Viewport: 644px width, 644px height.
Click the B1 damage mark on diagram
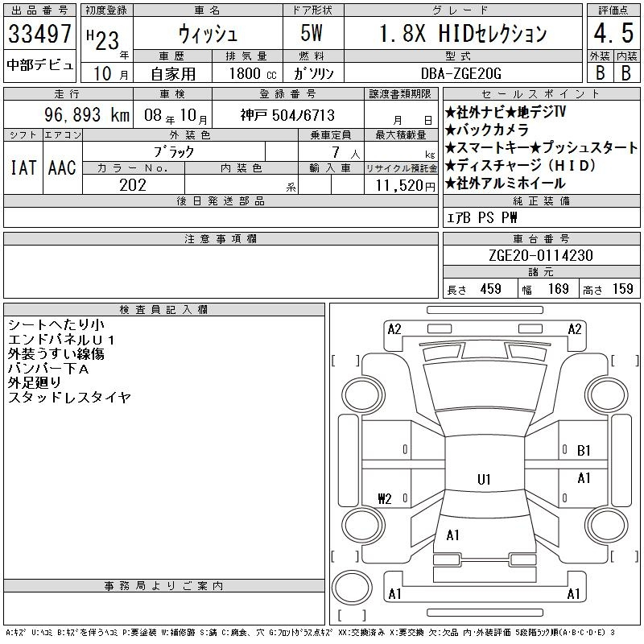(x=584, y=451)
